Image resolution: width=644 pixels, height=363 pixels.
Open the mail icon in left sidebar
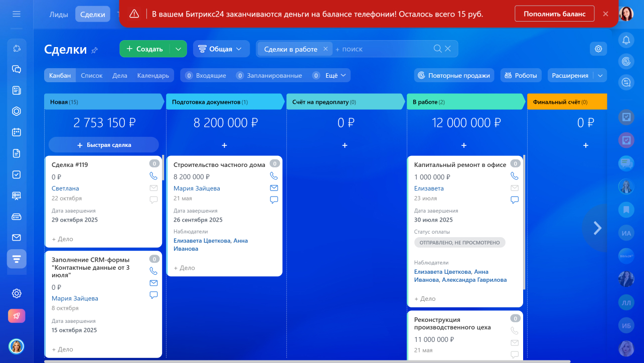pos(17,238)
